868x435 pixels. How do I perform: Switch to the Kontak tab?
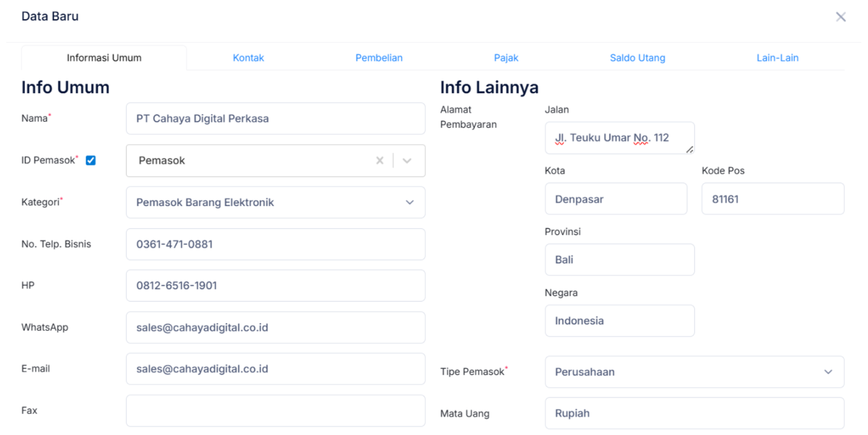pyautogui.click(x=248, y=58)
